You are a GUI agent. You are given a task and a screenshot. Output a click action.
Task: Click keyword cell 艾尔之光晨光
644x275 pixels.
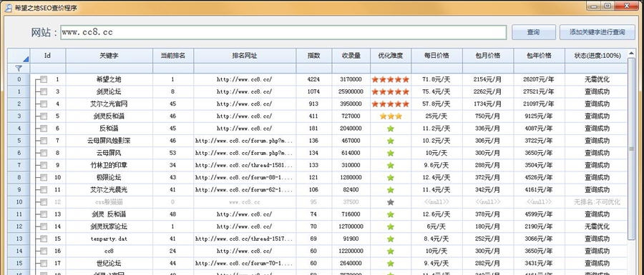click(x=109, y=190)
